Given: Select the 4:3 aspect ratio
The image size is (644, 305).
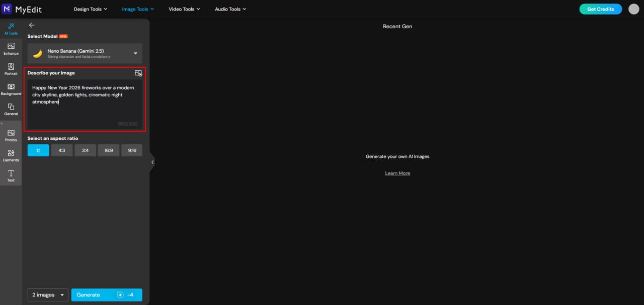Looking at the screenshot, I should tap(61, 150).
